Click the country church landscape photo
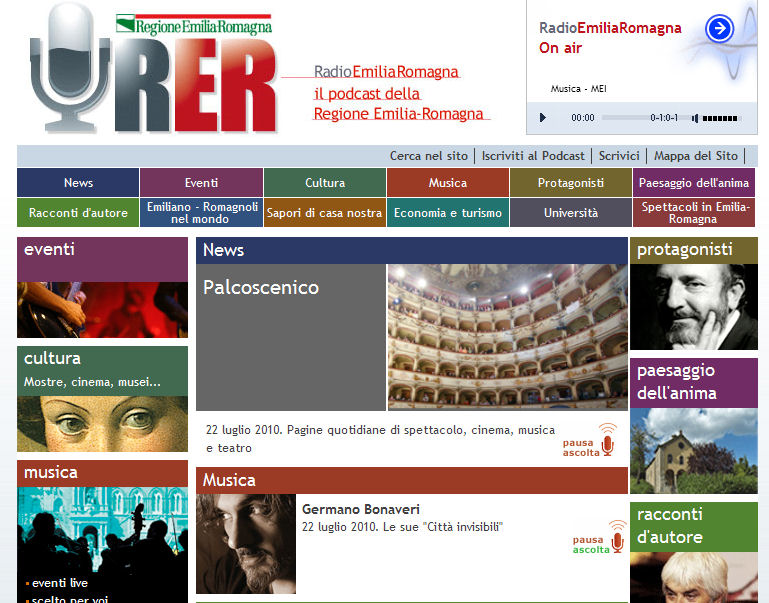769x603 pixels. pos(693,451)
